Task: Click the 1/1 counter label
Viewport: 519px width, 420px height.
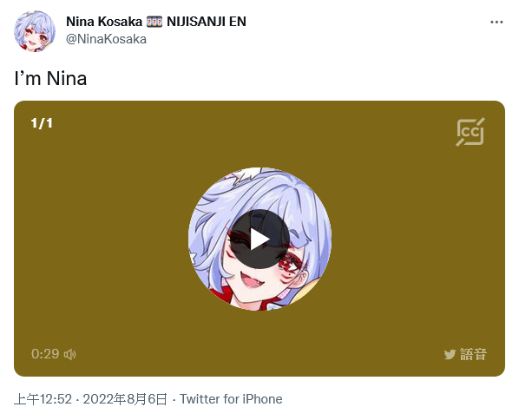Action: (x=42, y=123)
